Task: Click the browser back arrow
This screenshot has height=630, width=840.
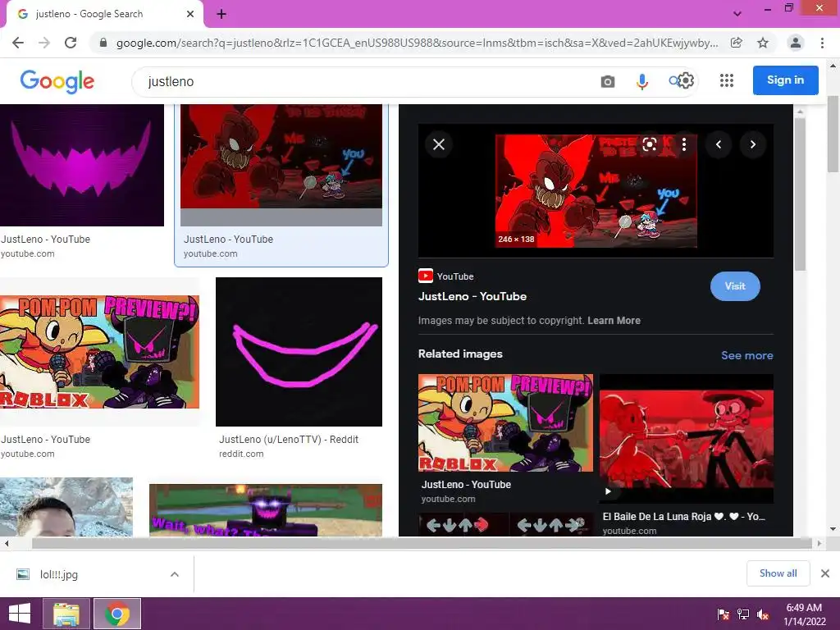Action: (18, 43)
